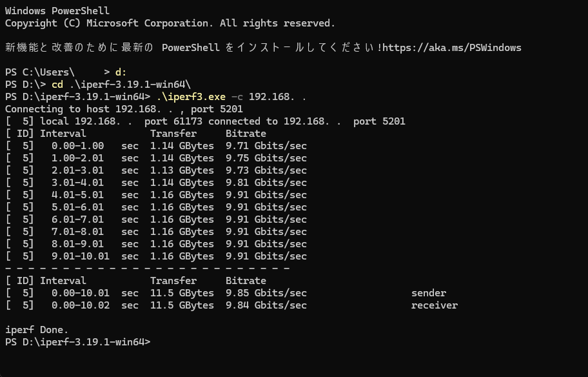Click the 9.01-10.01 interval row

[x=156, y=256]
